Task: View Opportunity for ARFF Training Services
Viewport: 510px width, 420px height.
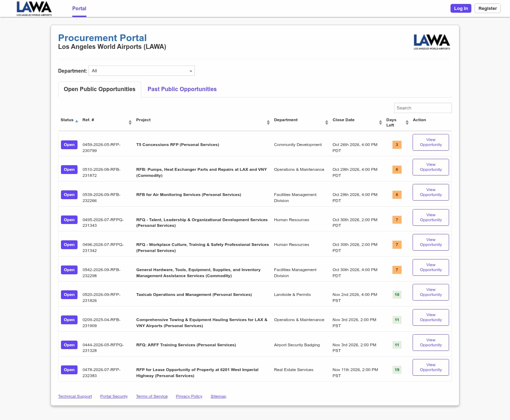Action: click(x=431, y=342)
